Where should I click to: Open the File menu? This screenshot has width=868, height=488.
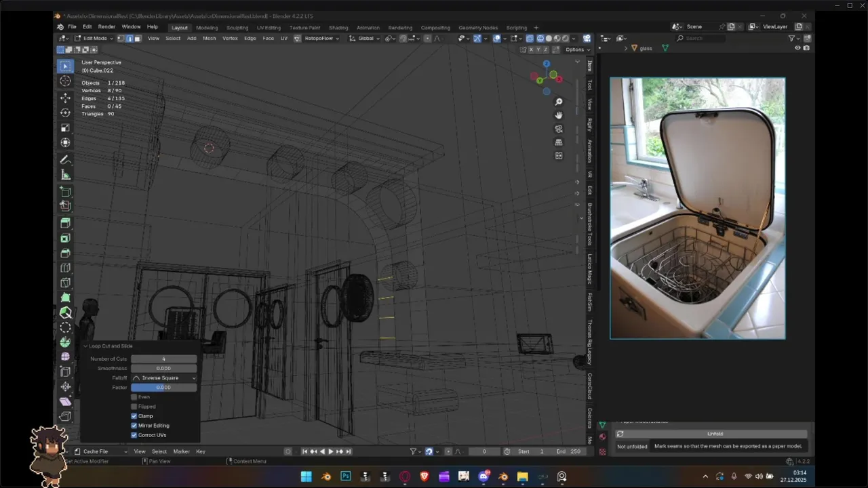click(x=72, y=27)
